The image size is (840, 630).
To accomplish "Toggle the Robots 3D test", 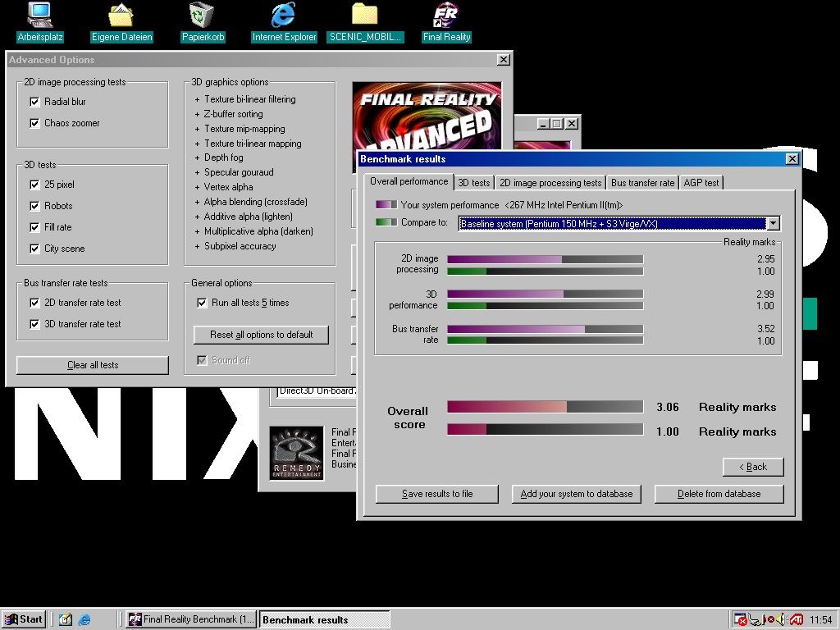I will (34, 206).
